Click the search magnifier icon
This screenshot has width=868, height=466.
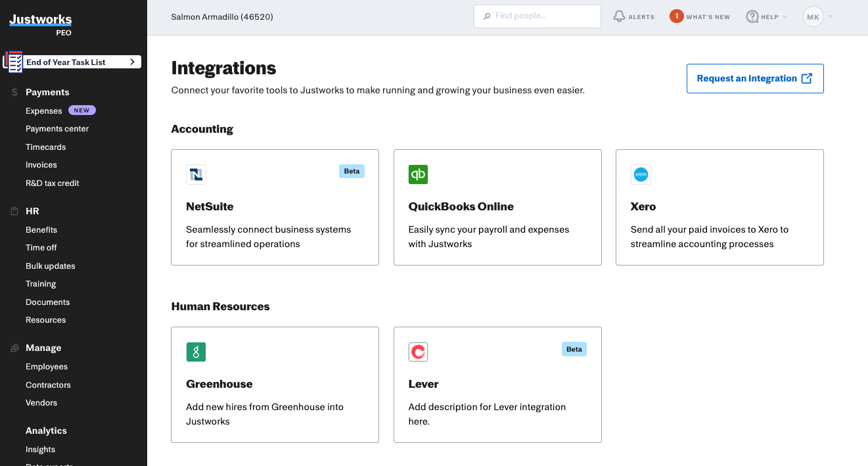coord(487,16)
